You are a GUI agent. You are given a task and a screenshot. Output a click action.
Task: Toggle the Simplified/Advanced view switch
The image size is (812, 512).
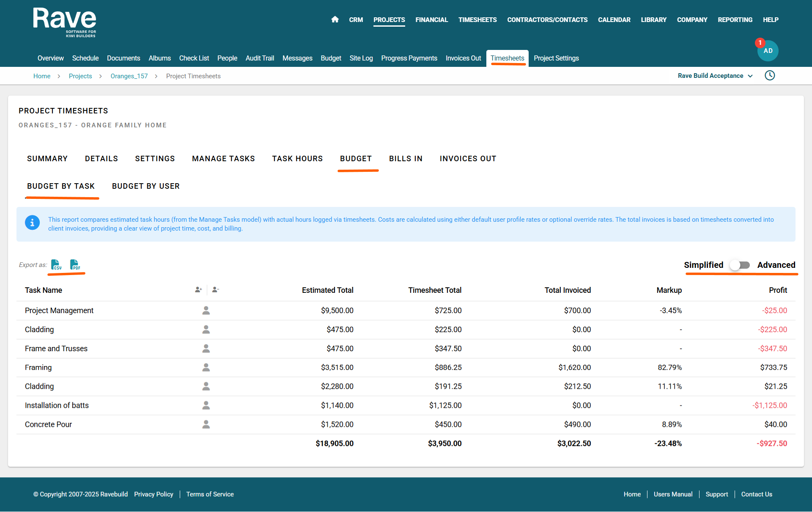(x=740, y=265)
